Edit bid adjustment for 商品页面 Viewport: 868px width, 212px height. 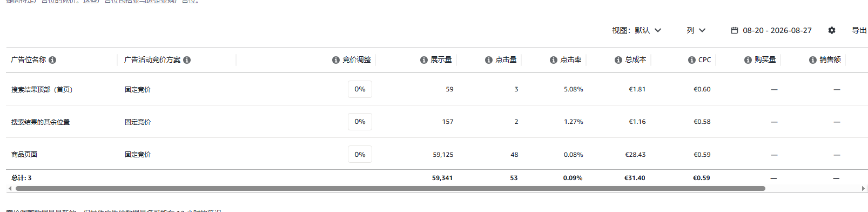[x=360, y=155]
